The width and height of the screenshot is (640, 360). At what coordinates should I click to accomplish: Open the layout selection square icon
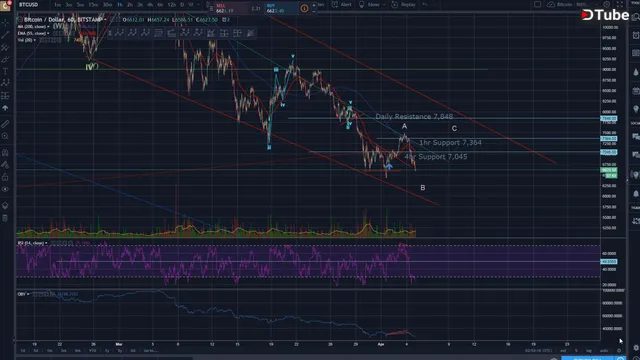538,4
